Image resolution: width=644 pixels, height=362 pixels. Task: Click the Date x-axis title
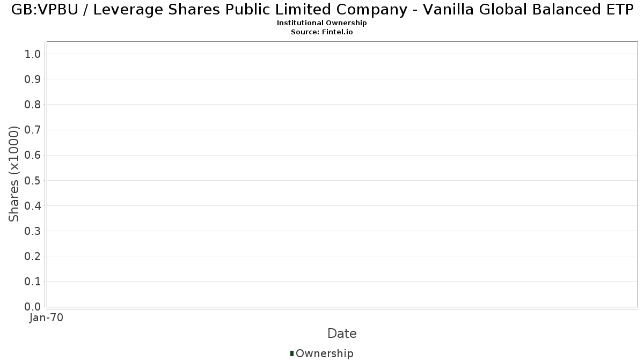[342, 334]
